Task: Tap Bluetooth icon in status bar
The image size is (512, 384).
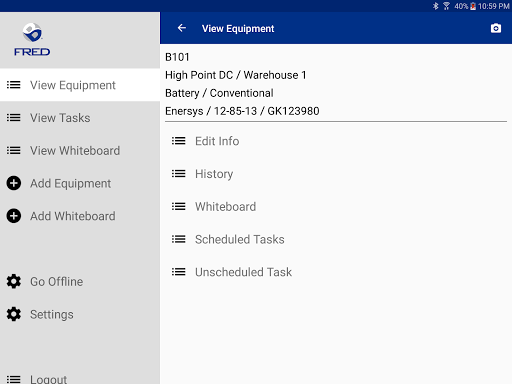Action: coord(435,6)
